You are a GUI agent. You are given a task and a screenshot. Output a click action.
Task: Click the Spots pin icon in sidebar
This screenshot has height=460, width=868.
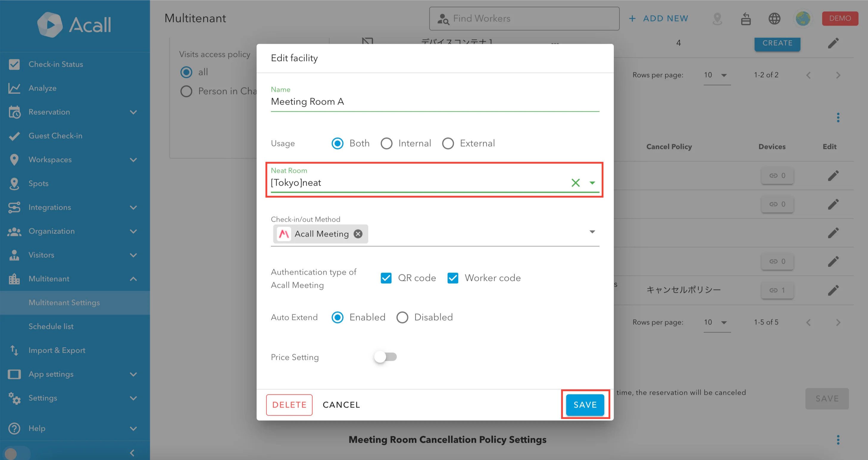click(x=14, y=184)
